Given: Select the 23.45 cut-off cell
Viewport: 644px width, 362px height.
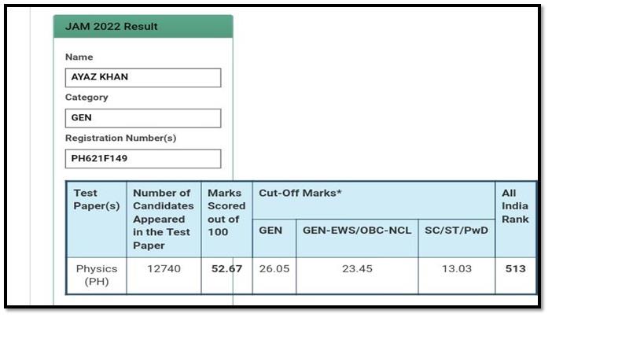Looking at the screenshot, I should (x=357, y=275).
